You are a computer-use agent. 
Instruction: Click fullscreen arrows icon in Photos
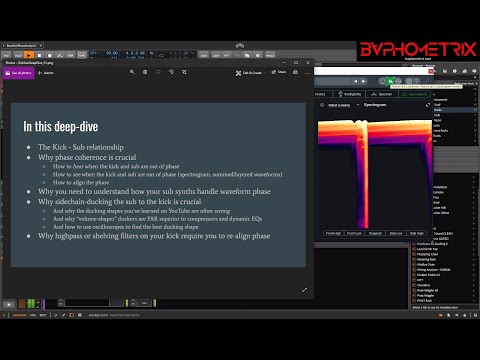304,290
